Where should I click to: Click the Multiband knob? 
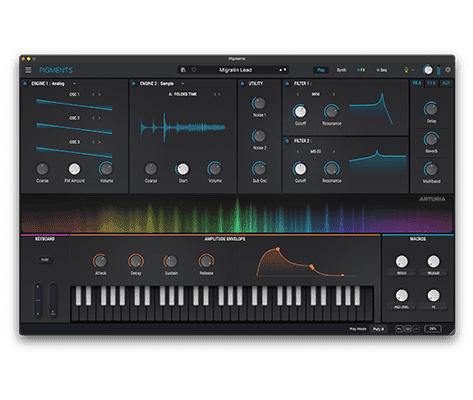click(x=431, y=169)
